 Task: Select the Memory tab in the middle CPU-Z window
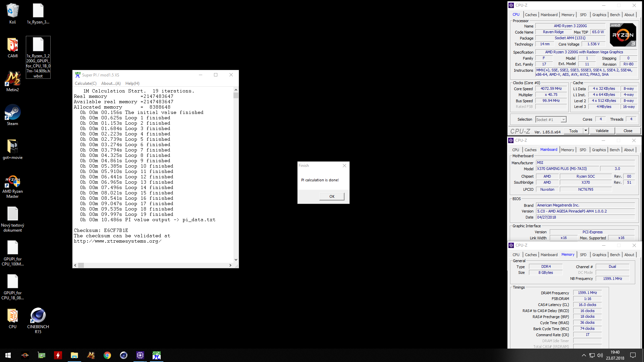(x=568, y=150)
